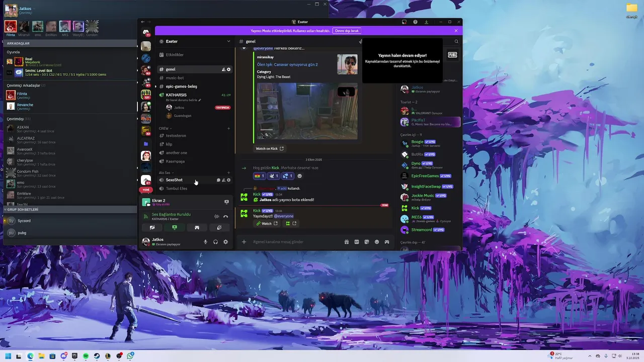The image size is (644, 362).
Task: Click the invite icon on genel channel
Action: coord(223,69)
